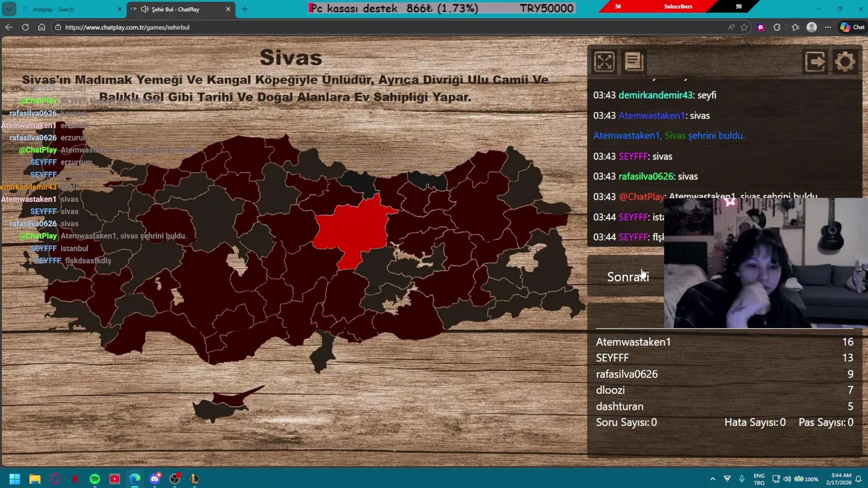
Task: Click Atemwastaken1 in the scoreboard
Action: 633,342
